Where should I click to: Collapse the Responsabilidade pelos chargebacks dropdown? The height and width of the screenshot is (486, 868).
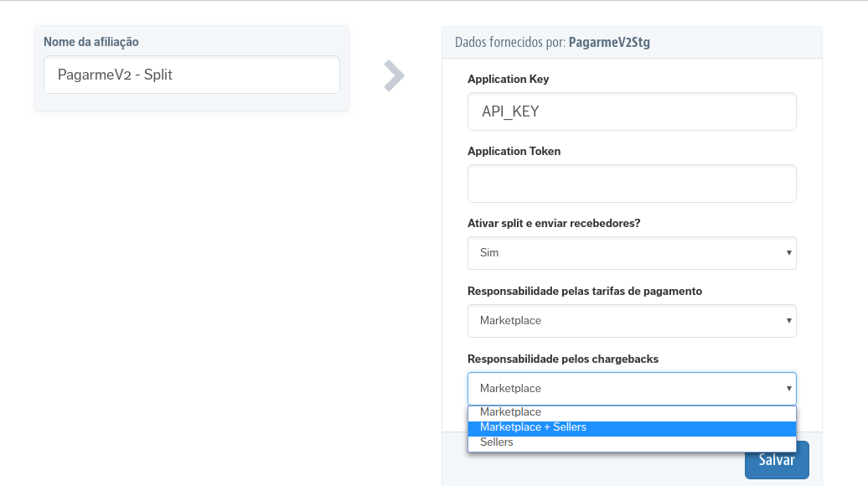point(631,389)
